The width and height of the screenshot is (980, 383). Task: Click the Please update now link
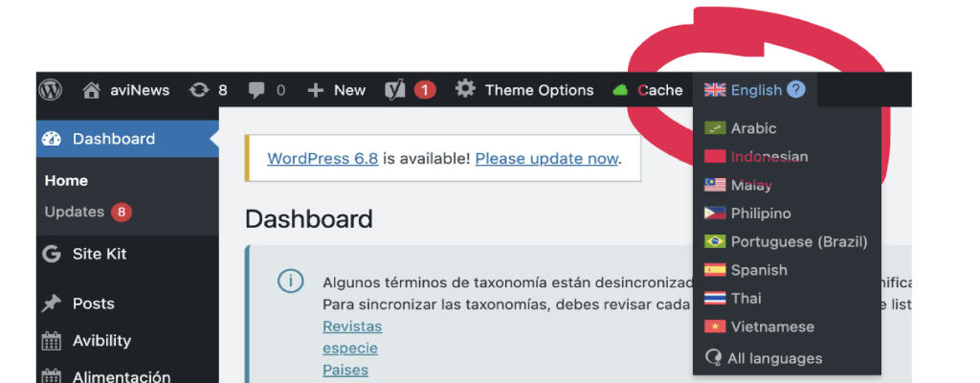[546, 158]
